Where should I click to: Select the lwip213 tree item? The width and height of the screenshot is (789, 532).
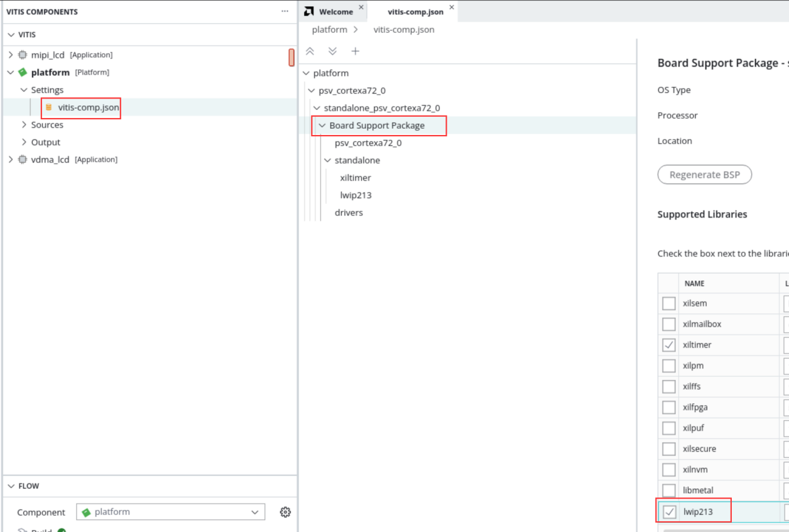(356, 195)
